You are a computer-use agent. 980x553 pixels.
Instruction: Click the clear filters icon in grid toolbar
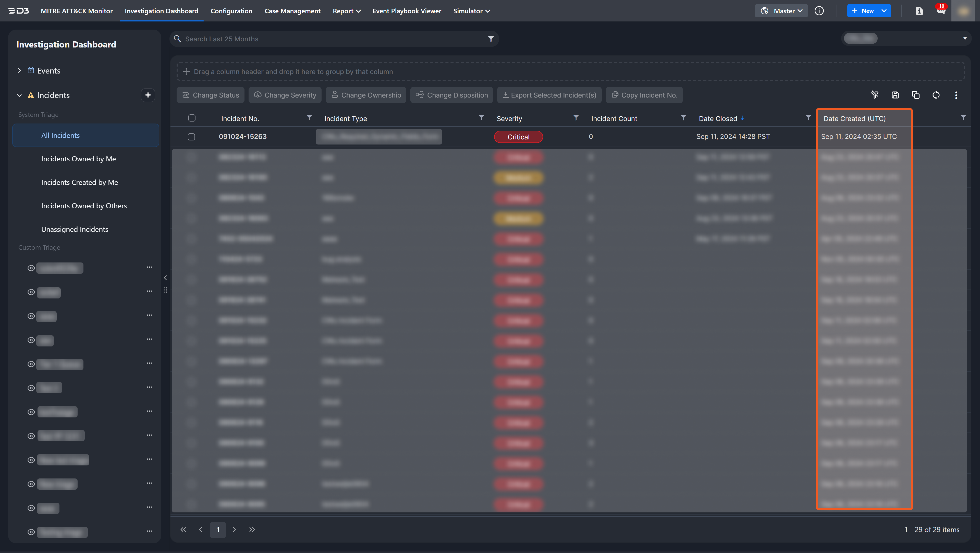(875, 95)
